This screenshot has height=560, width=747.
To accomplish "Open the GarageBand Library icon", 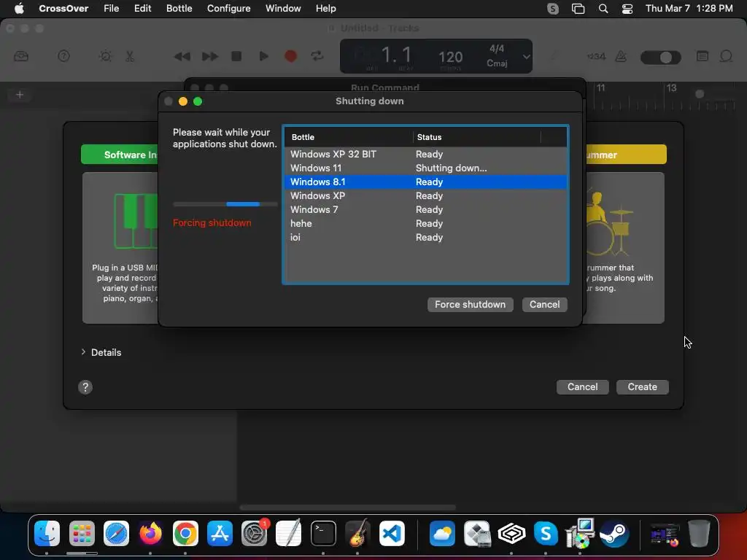I will coord(21,56).
